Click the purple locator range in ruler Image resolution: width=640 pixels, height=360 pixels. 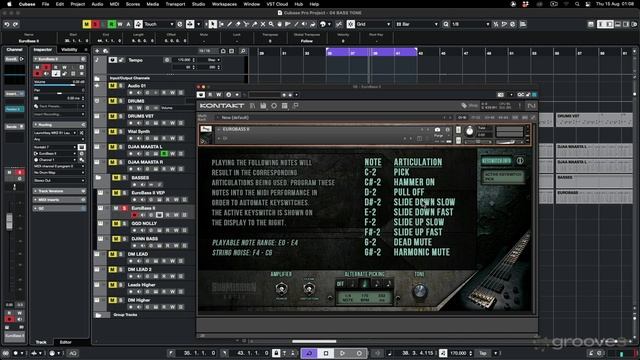point(371,52)
